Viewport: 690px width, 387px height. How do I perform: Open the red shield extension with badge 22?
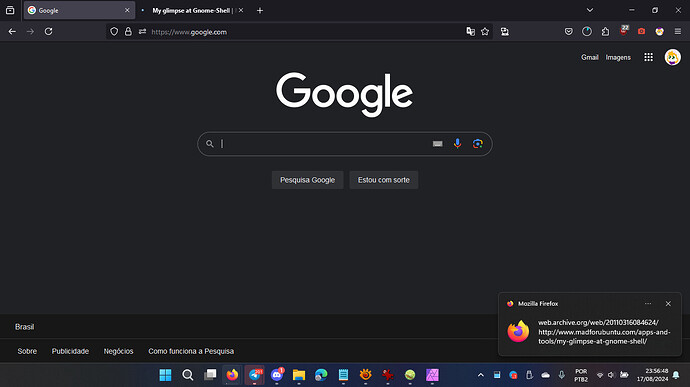pyautogui.click(x=624, y=31)
